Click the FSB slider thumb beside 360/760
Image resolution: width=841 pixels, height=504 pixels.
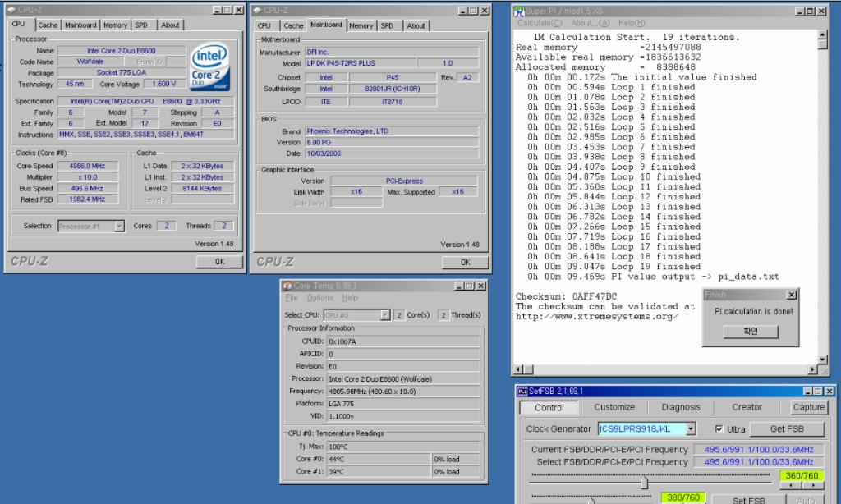pyautogui.click(x=644, y=483)
